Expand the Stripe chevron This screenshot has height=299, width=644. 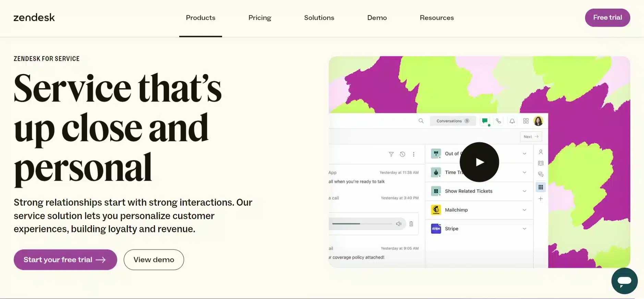[x=524, y=229]
